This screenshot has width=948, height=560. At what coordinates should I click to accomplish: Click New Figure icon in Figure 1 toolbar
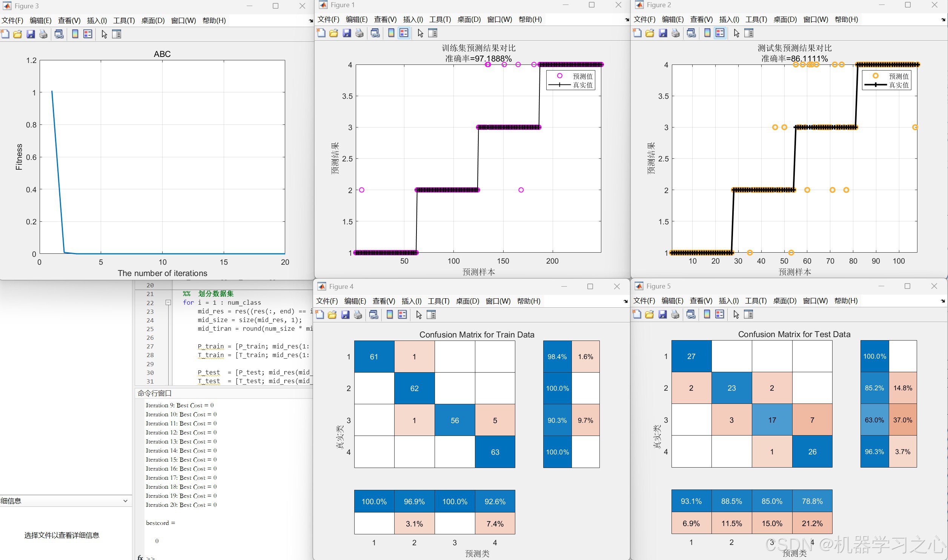(x=321, y=33)
